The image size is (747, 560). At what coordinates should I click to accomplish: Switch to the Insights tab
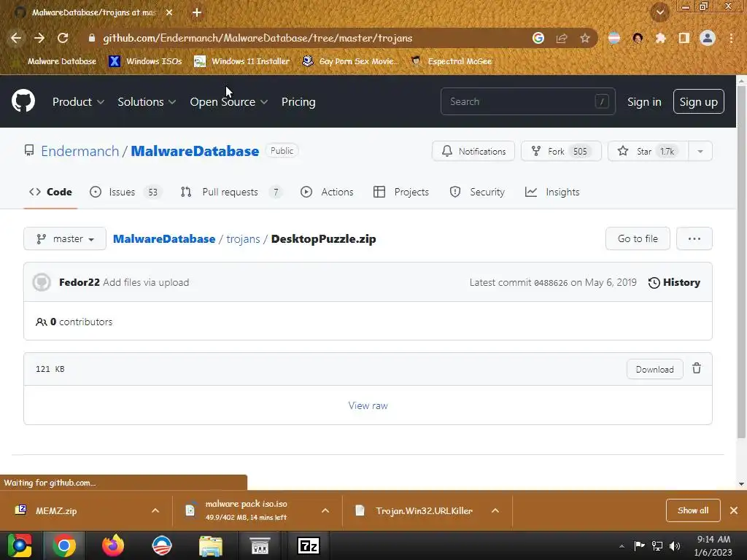point(552,192)
